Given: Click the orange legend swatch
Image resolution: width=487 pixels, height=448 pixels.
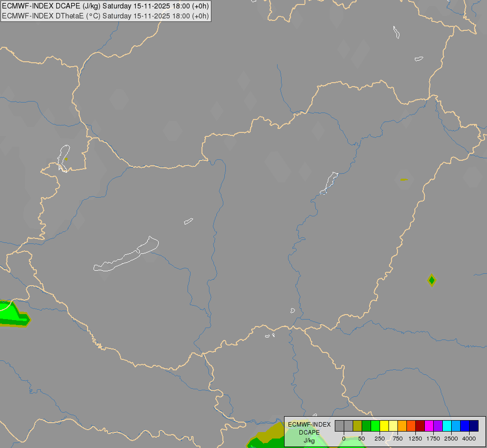Looking at the screenshot, I should tap(402, 426).
